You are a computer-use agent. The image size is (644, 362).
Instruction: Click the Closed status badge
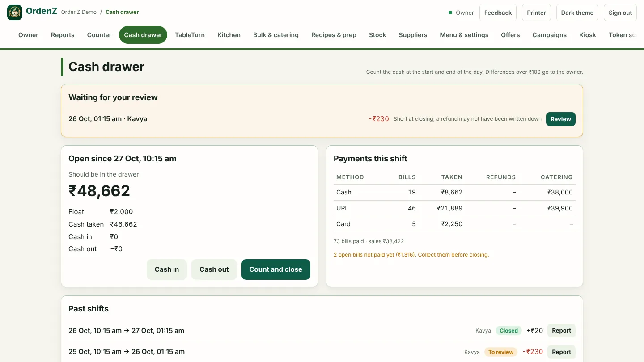508,331
